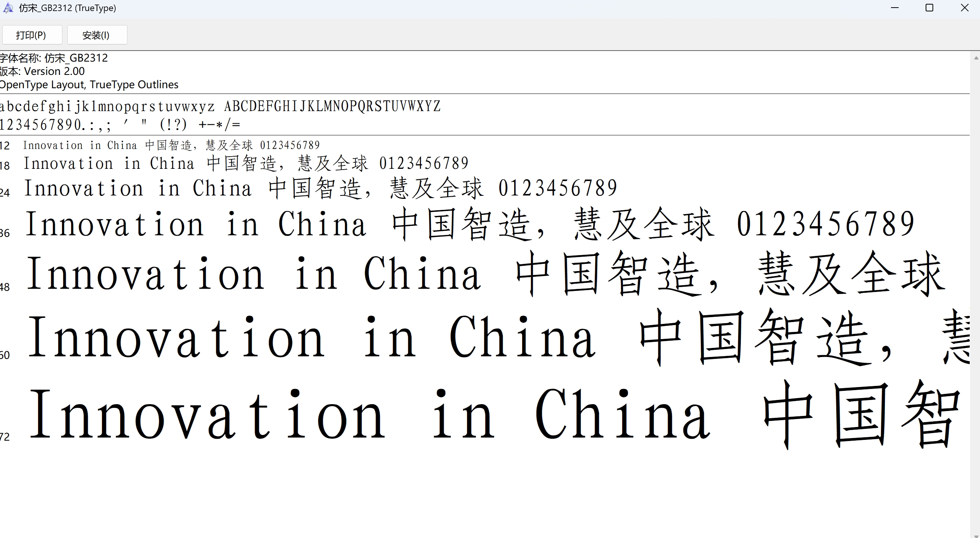Close the font preview window
This screenshot has width=980, height=538.
(x=965, y=8)
